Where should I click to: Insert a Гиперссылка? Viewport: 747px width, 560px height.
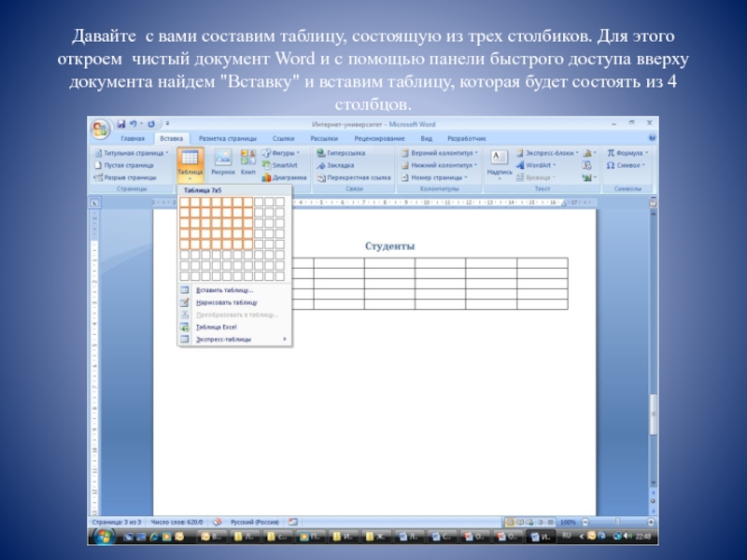(x=341, y=153)
